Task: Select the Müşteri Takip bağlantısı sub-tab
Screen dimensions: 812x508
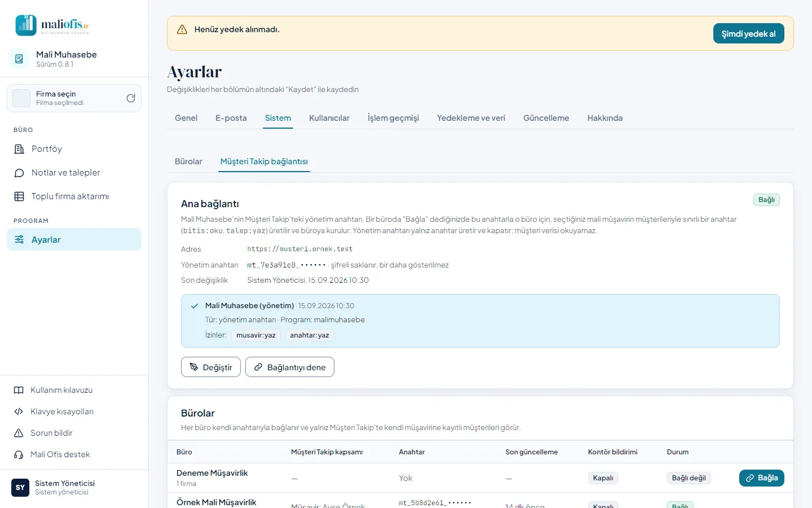Action: 264,161
